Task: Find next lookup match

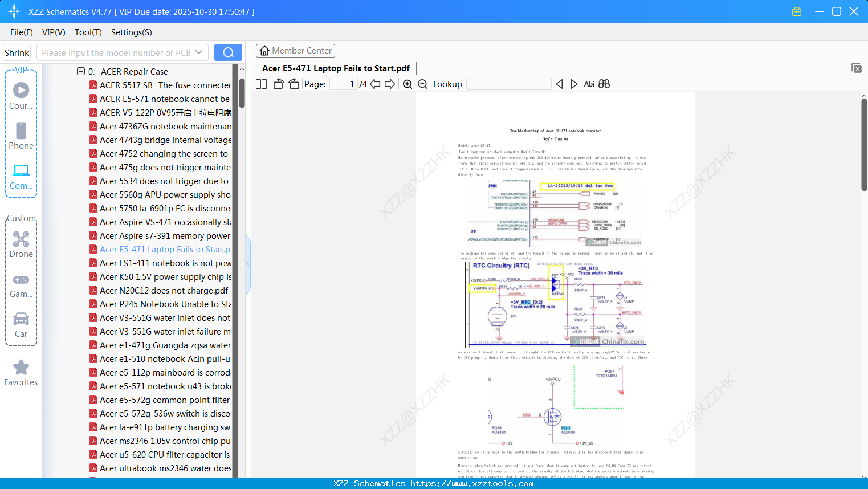Action: (574, 84)
